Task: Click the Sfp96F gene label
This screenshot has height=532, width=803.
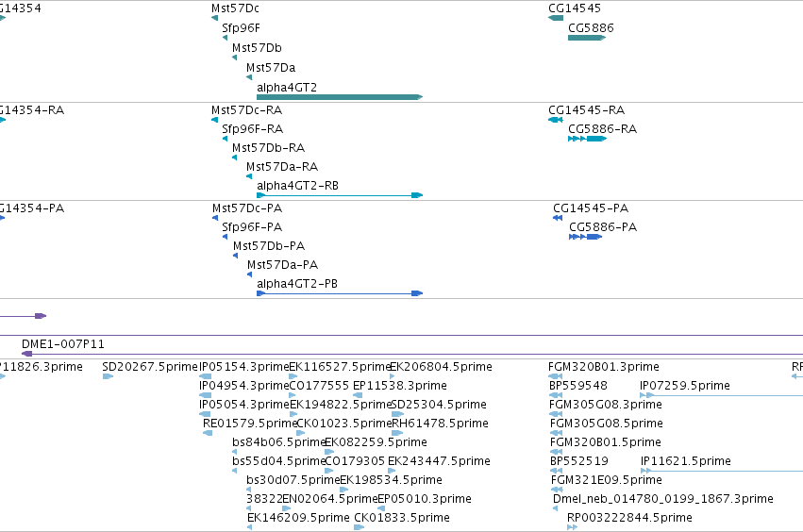Action: pyautogui.click(x=241, y=28)
